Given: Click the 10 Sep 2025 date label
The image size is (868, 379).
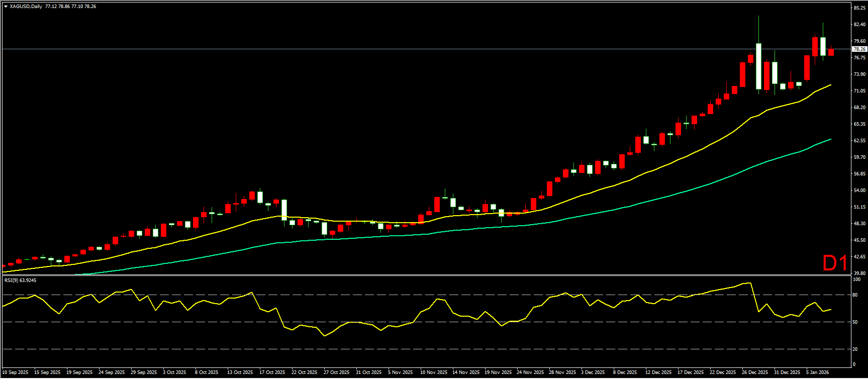Looking at the screenshot, I should click(15, 372).
